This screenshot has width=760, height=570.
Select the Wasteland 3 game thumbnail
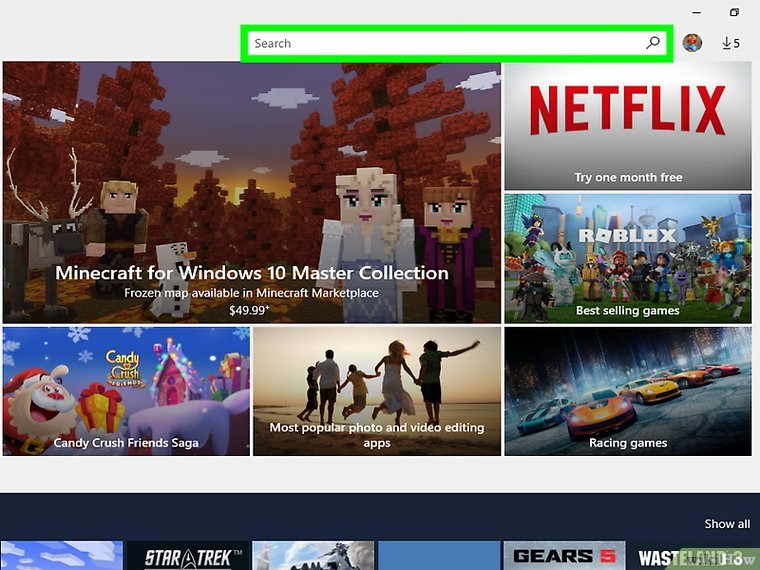pyautogui.click(x=690, y=556)
